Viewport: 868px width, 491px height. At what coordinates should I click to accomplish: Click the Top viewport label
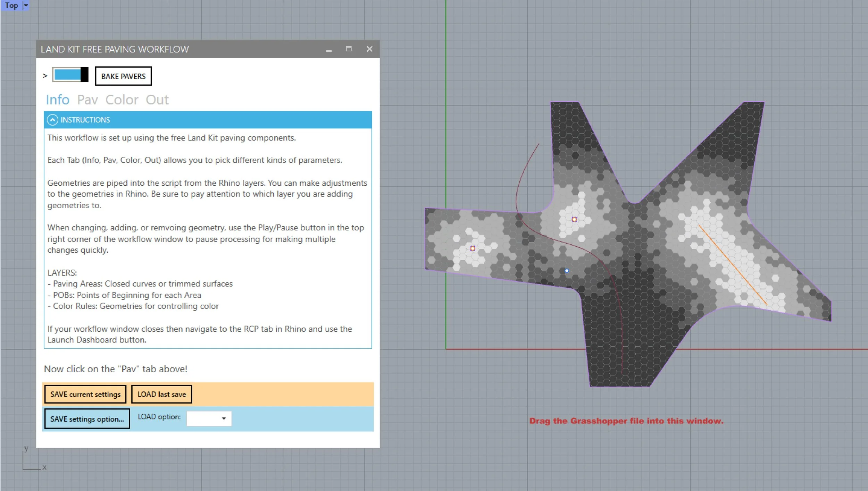(x=11, y=5)
